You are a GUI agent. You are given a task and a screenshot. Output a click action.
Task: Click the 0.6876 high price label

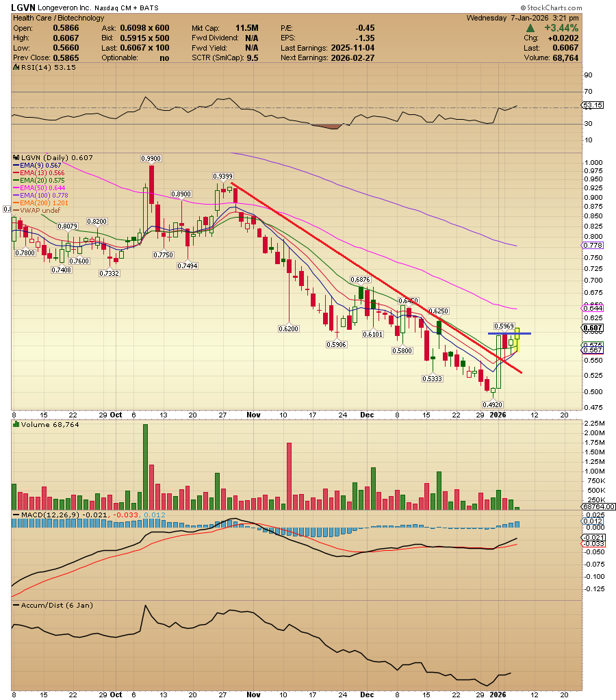[x=360, y=280]
